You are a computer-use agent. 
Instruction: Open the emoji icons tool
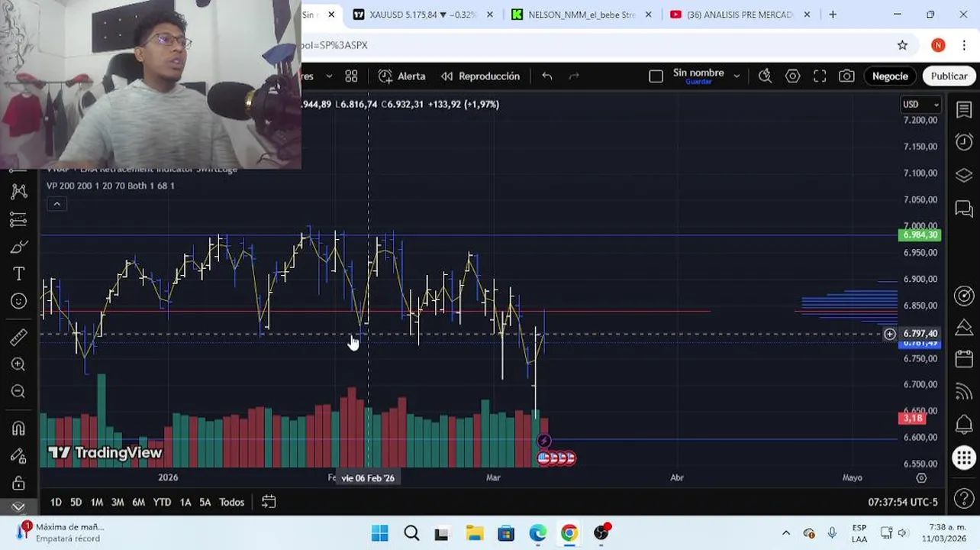pyautogui.click(x=18, y=301)
